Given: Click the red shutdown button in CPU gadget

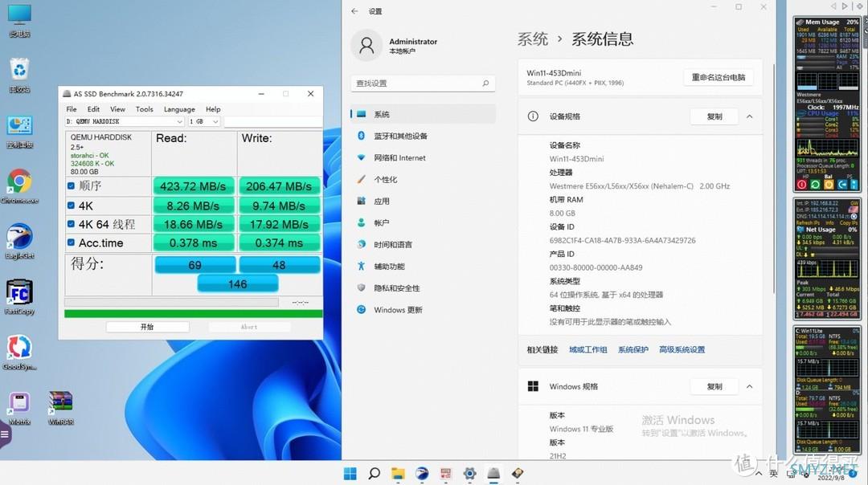Looking at the screenshot, I should pyautogui.click(x=801, y=185).
